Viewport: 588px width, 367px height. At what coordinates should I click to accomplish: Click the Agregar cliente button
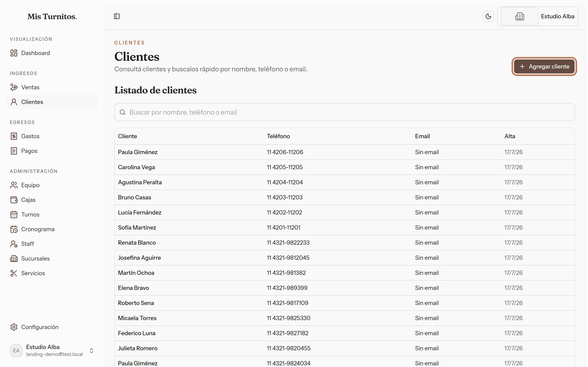click(x=544, y=66)
